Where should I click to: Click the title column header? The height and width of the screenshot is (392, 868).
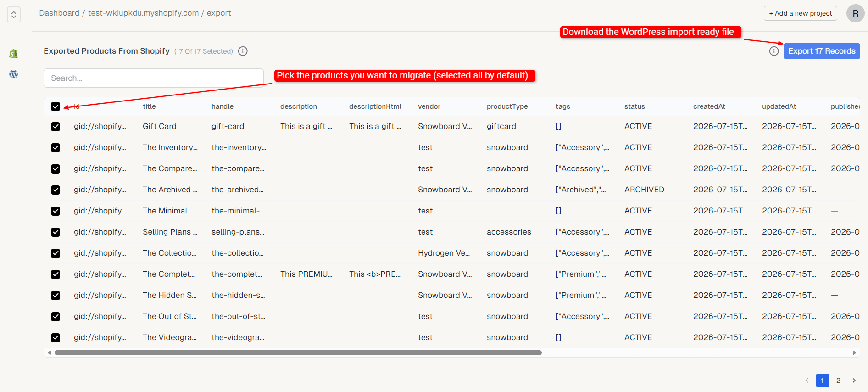click(x=149, y=106)
